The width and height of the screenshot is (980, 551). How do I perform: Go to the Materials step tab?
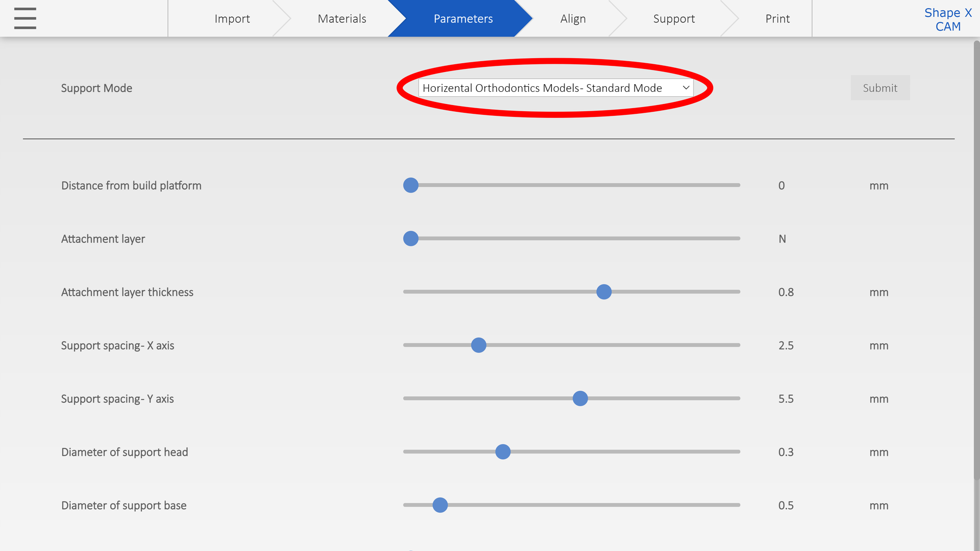tap(341, 19)
